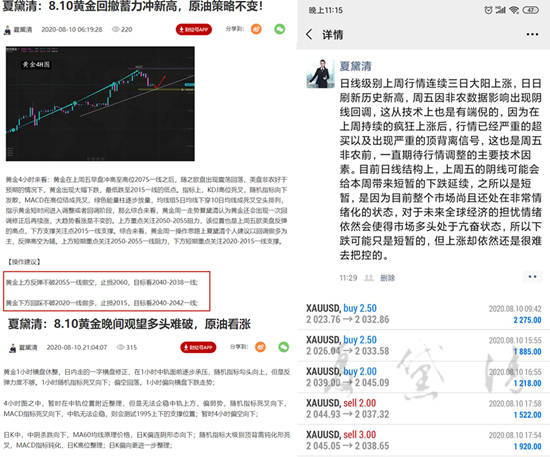Screen dimensions: 550x457
Task: Open the headline 8.10黄金回撤蓄力冲新高
Action: coord(132,6)
